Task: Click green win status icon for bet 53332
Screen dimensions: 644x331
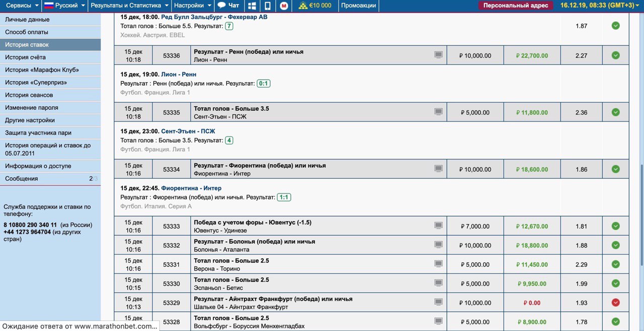Action: click(x=615, y=245)
